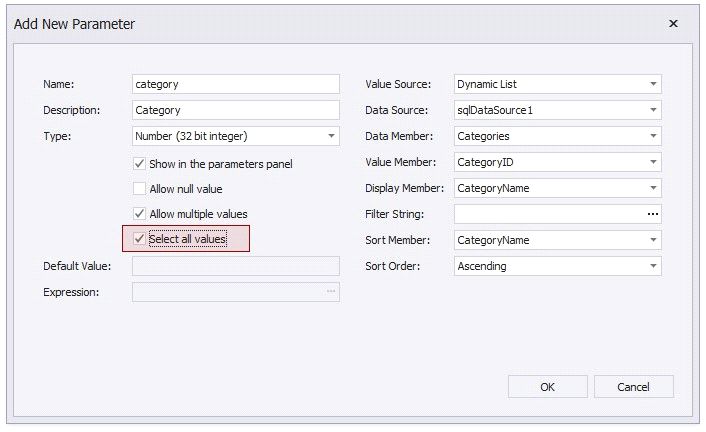
Task: Close the Add New Parameter dialog
Action: pyautogui.click(x=673, y=23)
